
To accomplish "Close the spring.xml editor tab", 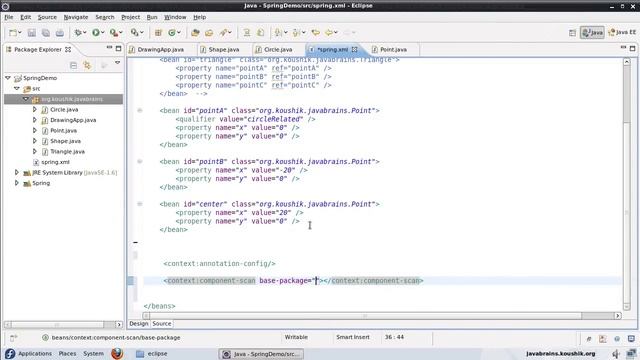I will click(x=355, y=49).
